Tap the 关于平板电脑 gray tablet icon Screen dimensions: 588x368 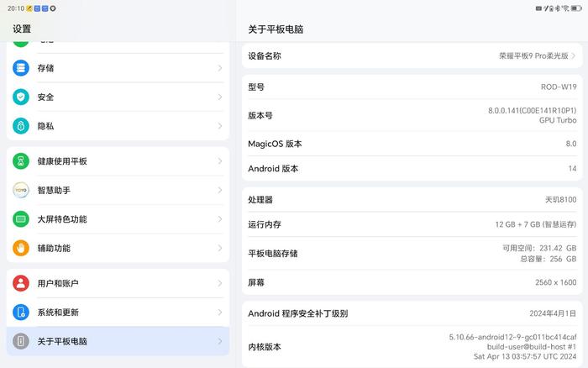(x=21, y=341)
